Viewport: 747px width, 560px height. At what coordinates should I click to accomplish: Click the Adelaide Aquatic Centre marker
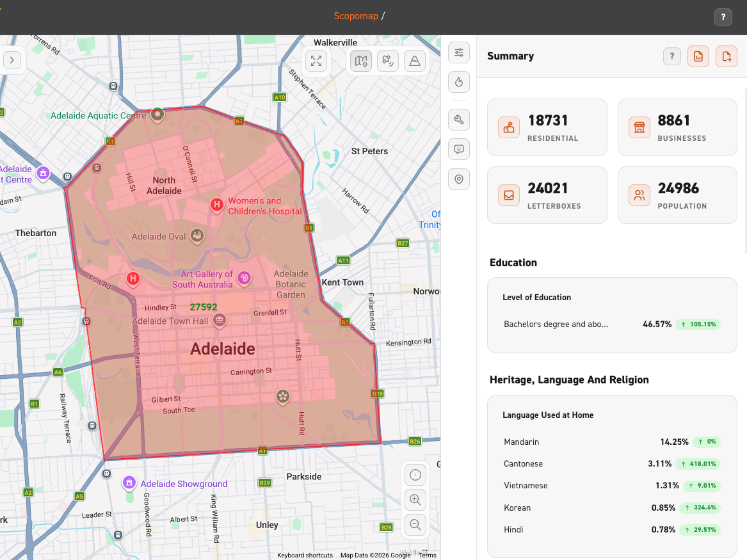[x=157, y=115]
